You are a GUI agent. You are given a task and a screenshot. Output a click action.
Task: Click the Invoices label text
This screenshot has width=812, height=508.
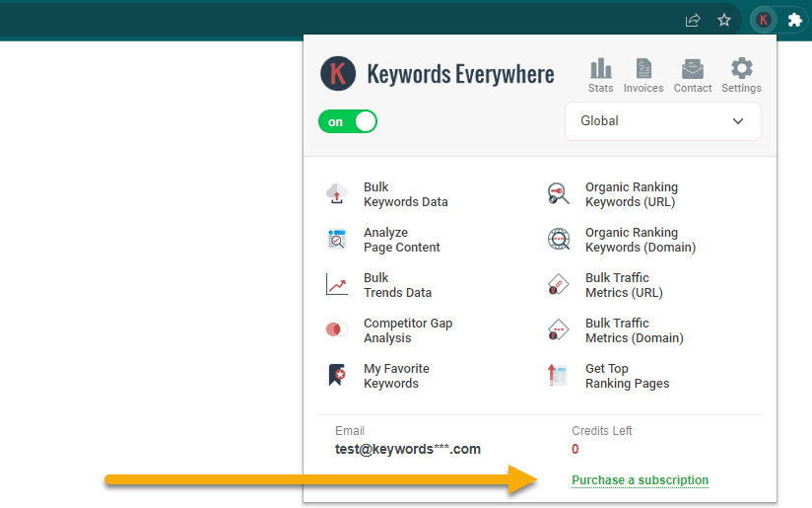coord(643,88)
